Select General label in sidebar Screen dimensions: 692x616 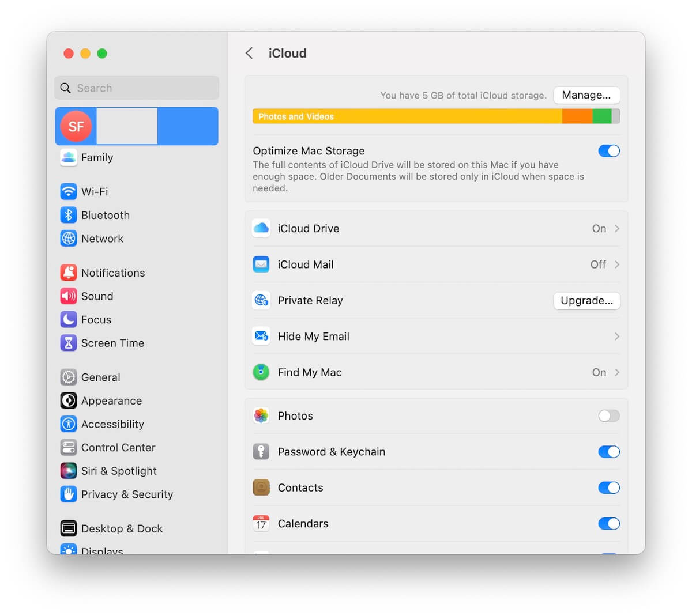(100, 377)
